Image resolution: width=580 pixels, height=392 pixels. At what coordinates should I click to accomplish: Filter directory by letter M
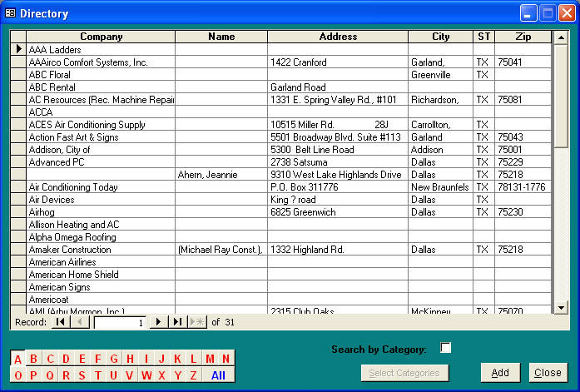pyautogui.click(x=210, y=359)
